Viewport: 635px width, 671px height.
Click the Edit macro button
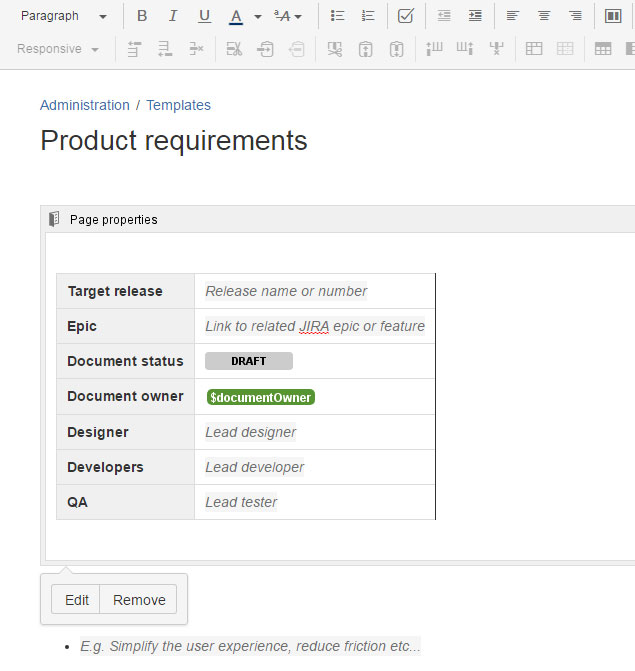tap(77, 600)
